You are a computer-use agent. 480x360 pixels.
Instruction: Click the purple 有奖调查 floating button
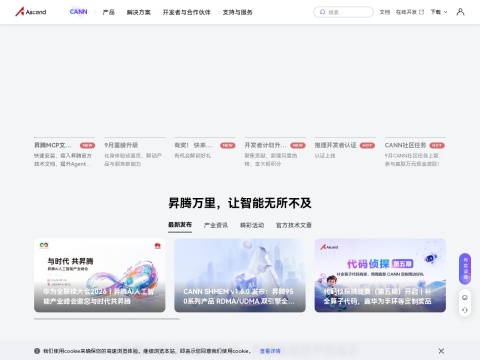click(465, 269)
